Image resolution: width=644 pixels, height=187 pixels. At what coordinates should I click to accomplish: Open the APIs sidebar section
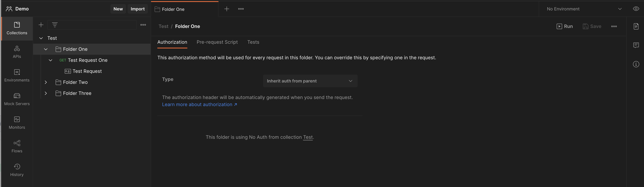17,52
